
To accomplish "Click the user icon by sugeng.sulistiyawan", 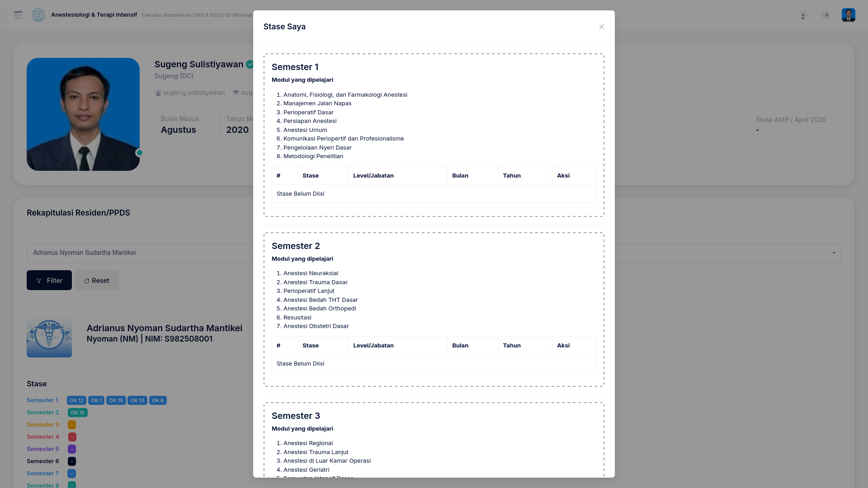I will pyautogui.click(x=158, y=93).
